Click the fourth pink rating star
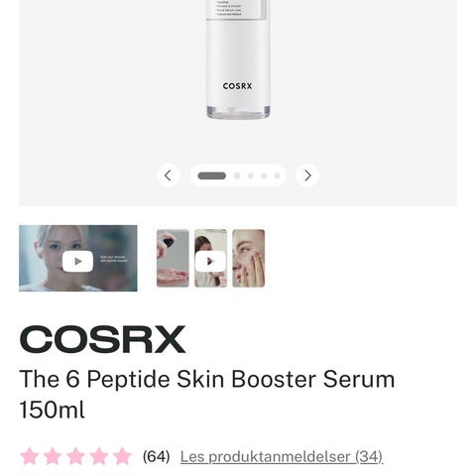The image size is (476, 476). 99,456
